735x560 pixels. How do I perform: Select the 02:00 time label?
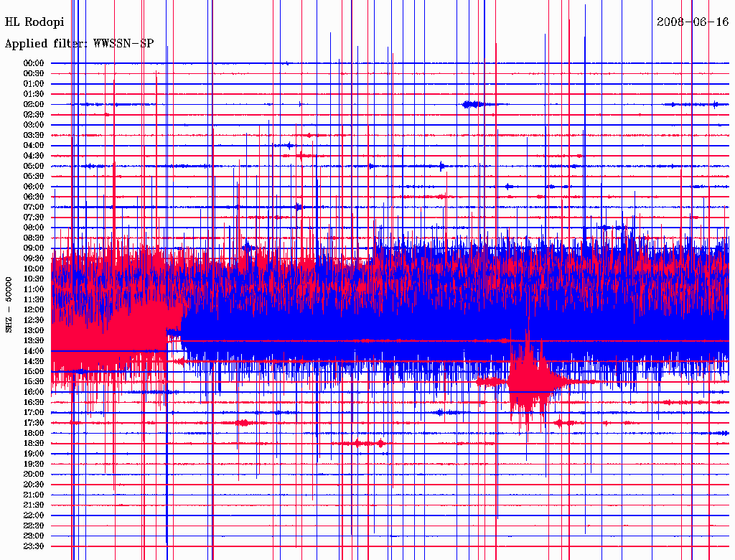pyautogui.click(x=34, y=104)
